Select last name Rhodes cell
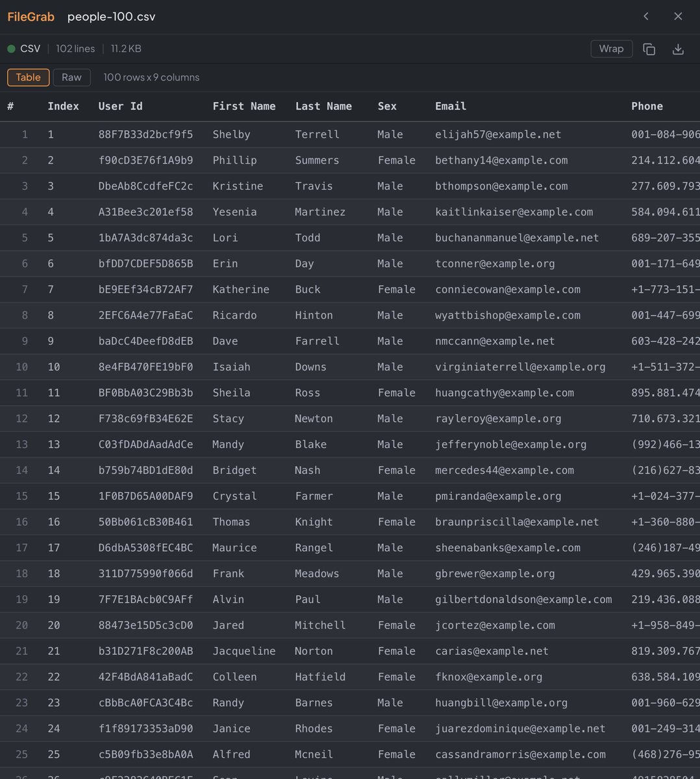Viewport: 700px width, 779px height. tap(314, 729)
